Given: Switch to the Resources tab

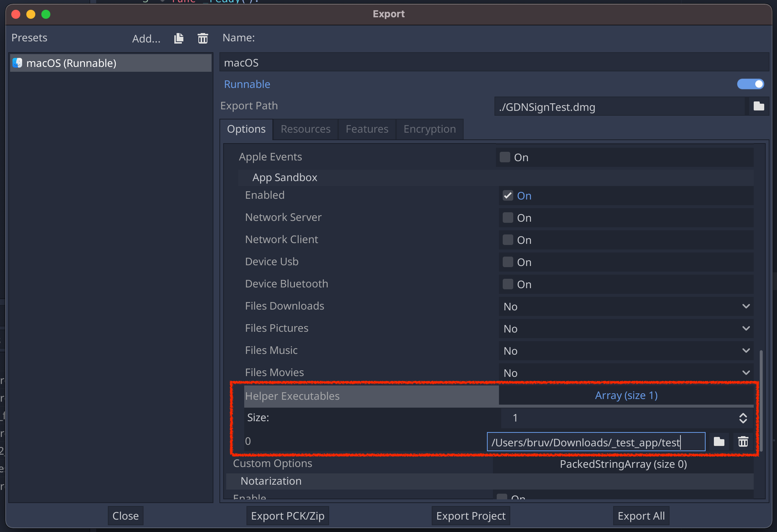Looking at the screenshot, I should (x=305, y=129).
